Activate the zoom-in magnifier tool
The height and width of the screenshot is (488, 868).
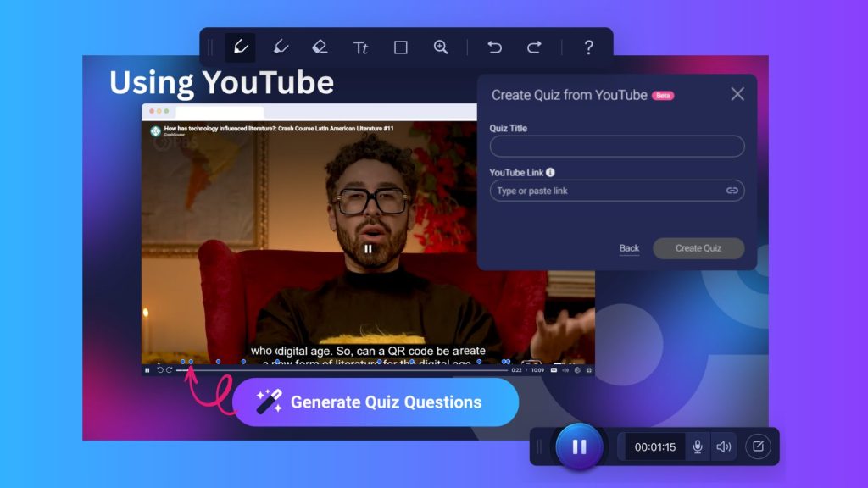point(441,47)
